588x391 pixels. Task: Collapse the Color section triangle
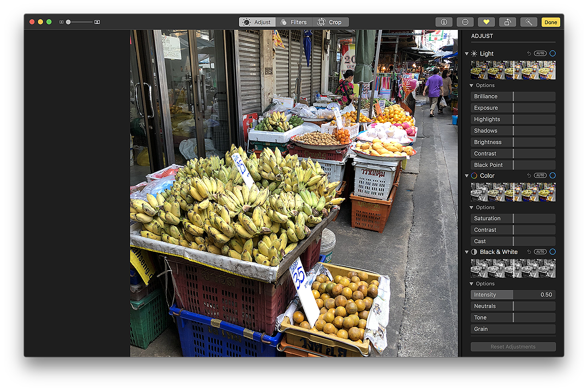pyautogui.click(x=467, y=176)
